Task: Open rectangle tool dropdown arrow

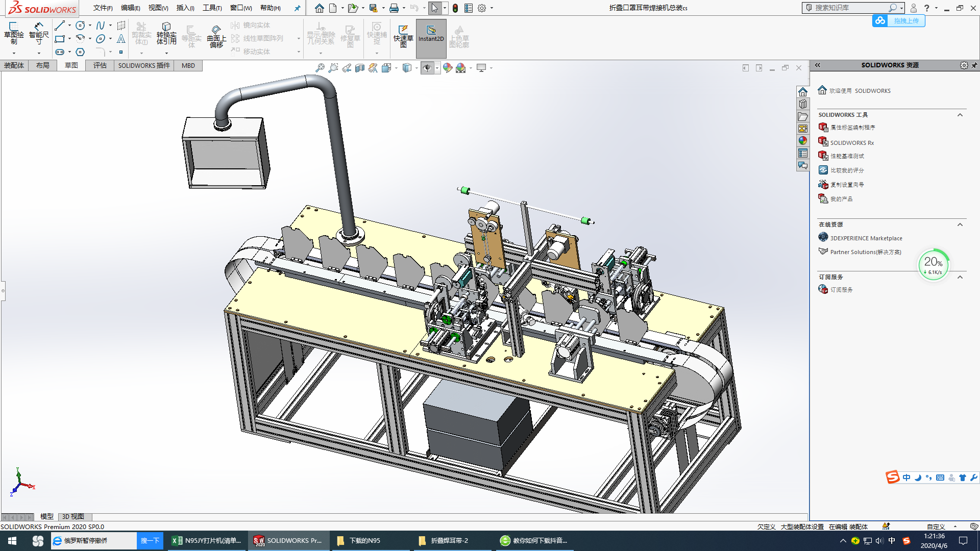Action: point(69,39)
